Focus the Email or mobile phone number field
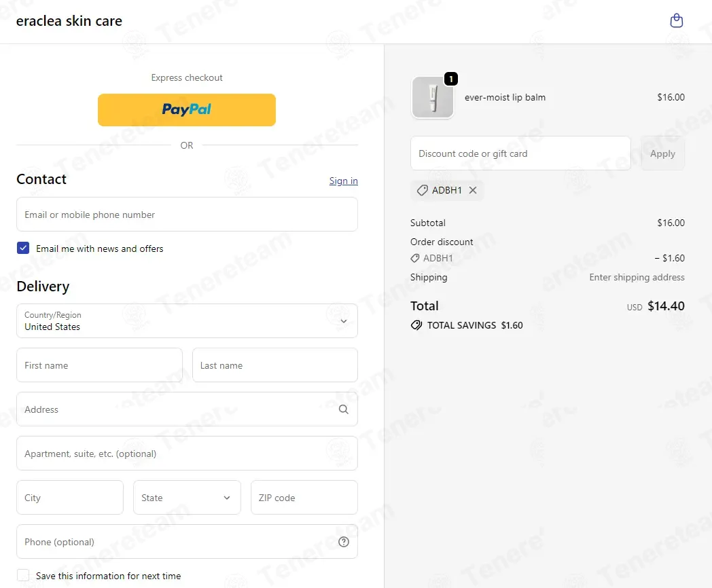The image size is (712, 588). coord(187,215)
